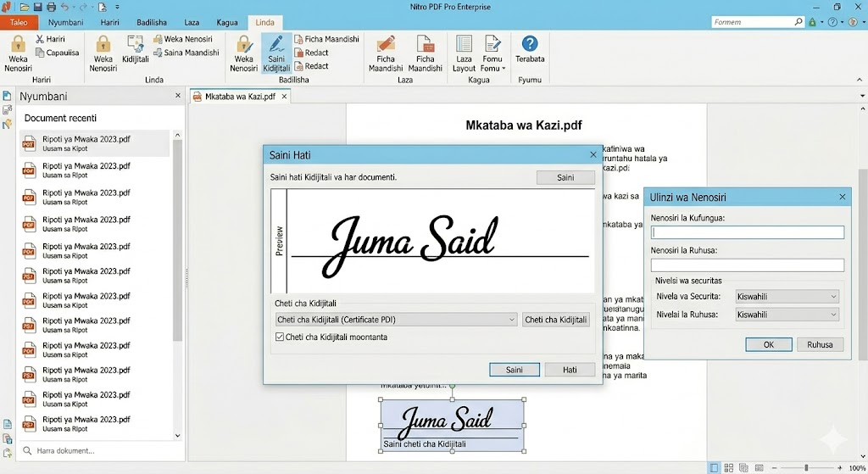Click the Saini Kidijitali pen button
The image size is (868, 474).
coord(276,53)
